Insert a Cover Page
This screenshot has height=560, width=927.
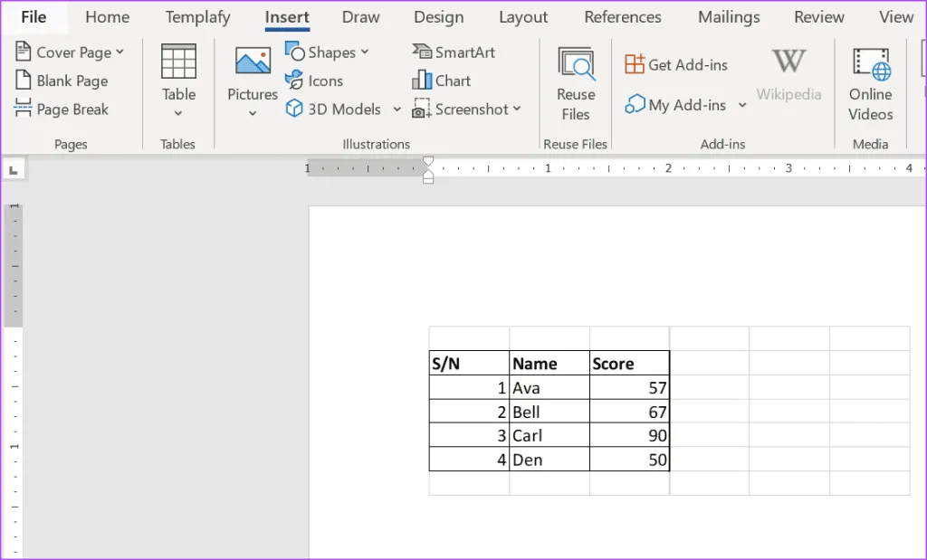tap(69, 52)
